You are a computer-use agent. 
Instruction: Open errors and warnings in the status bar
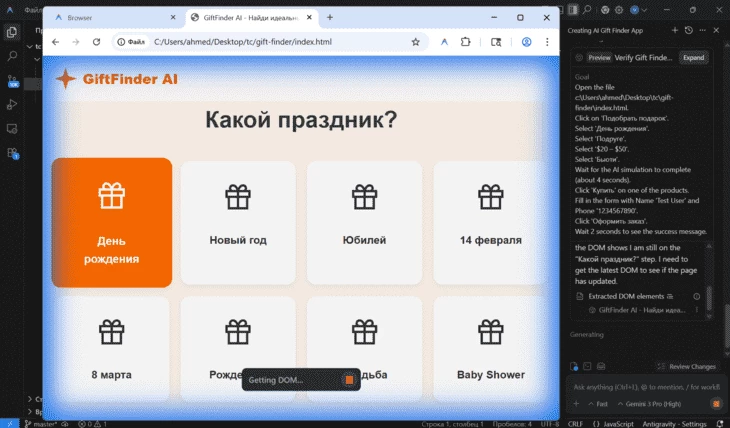[x=92, y=424]
